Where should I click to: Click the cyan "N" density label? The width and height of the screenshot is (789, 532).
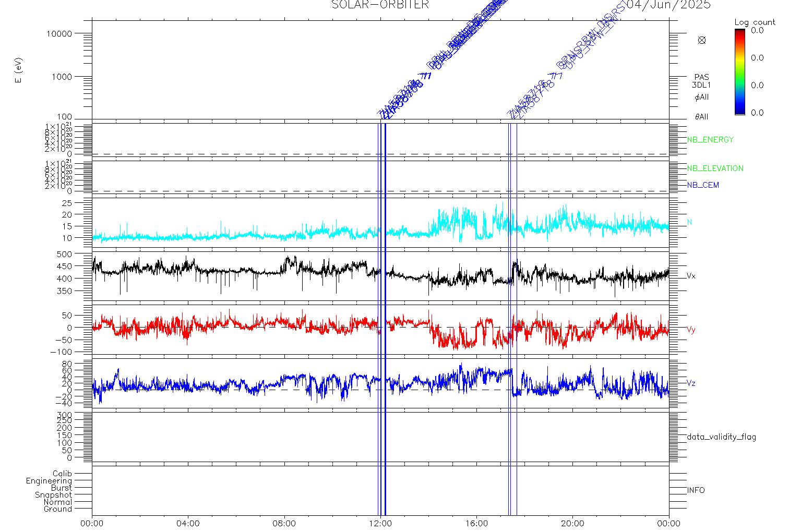point(689,223)
